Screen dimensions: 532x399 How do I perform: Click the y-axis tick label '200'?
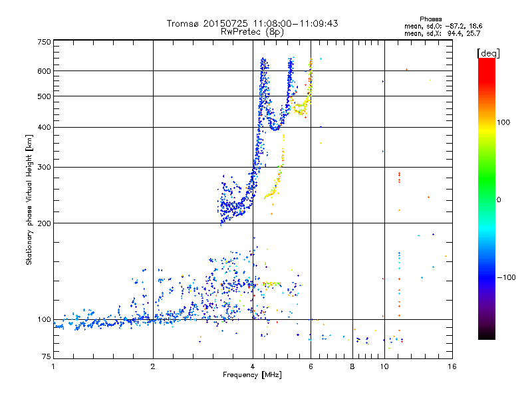(x=44, y=223)
